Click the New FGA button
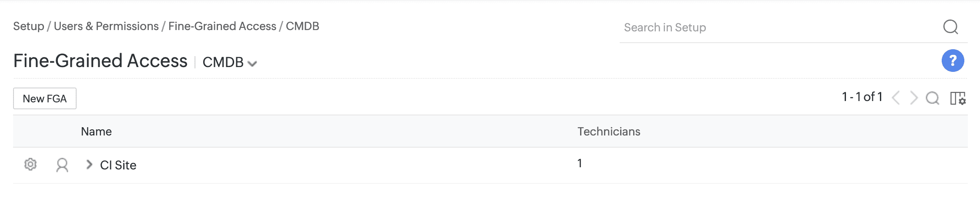 [x=45, y=98]
